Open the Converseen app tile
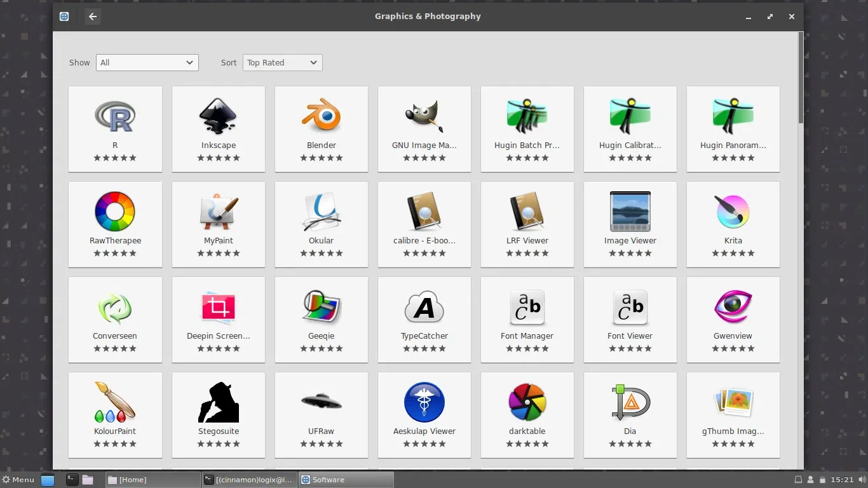The image size is (868, 488). (x=115, y=320)
